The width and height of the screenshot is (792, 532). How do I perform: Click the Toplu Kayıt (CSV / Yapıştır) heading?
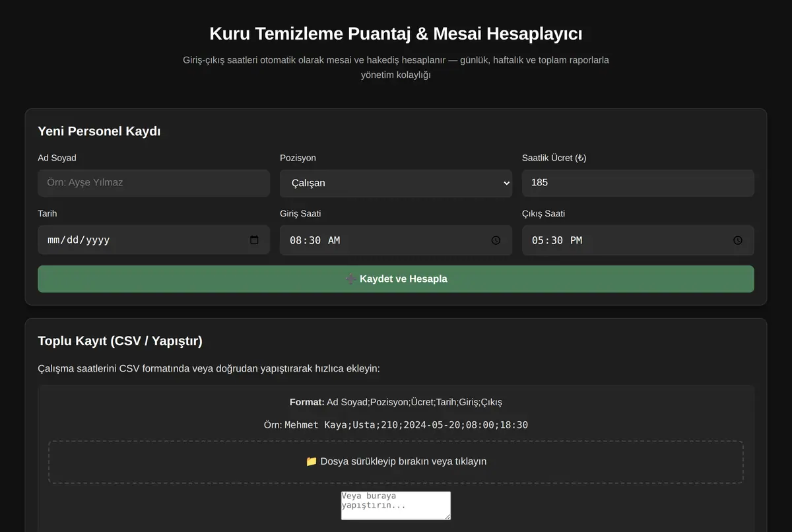[120, 341]
